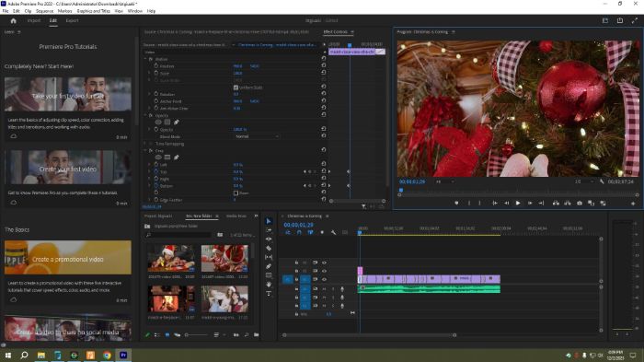Collapse the Motion effect group
The width and height of the screenshot is (644, 362).
click(145, 59)
